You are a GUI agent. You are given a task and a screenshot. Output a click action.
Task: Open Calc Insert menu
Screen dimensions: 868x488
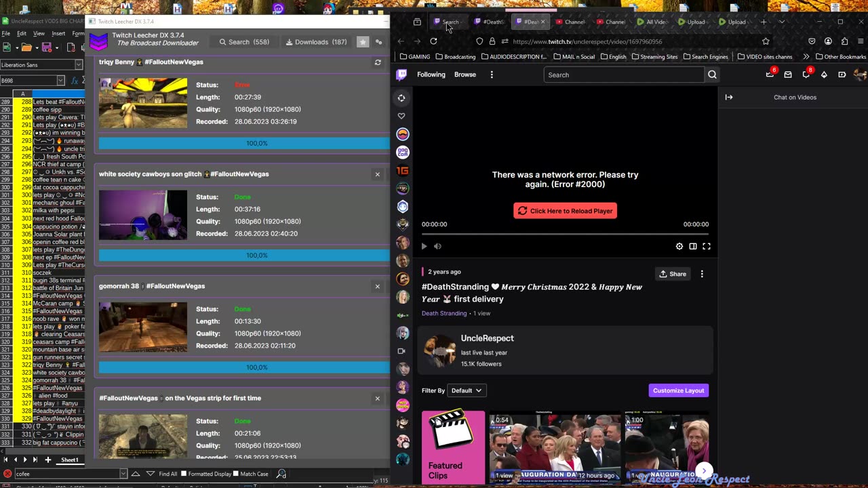coord(58,33)
